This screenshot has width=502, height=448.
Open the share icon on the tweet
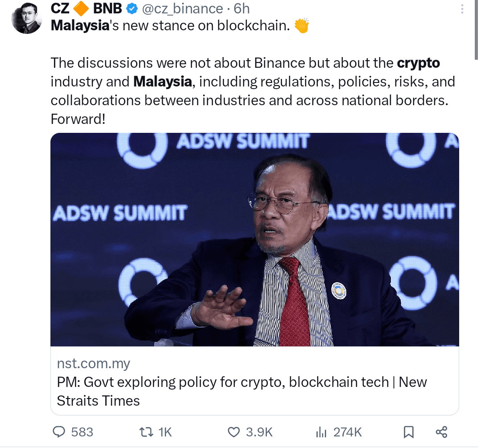[x=441, y=432]
